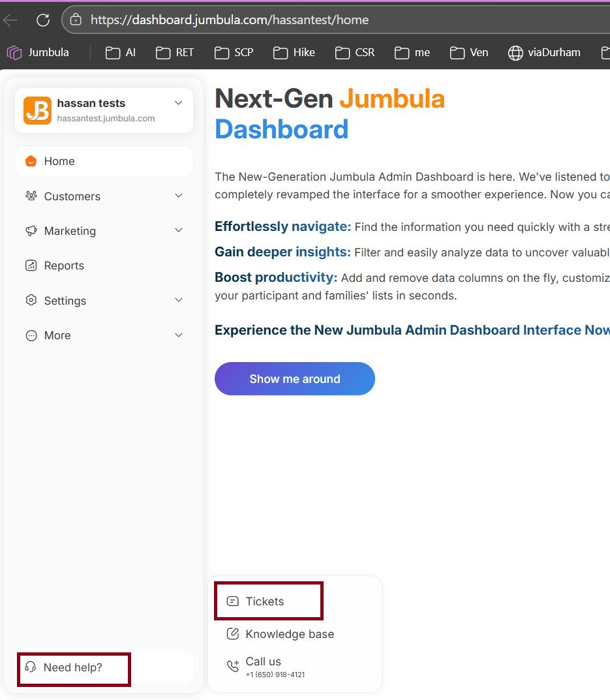Expand the Customers menu chevron

tap(179, 196)
